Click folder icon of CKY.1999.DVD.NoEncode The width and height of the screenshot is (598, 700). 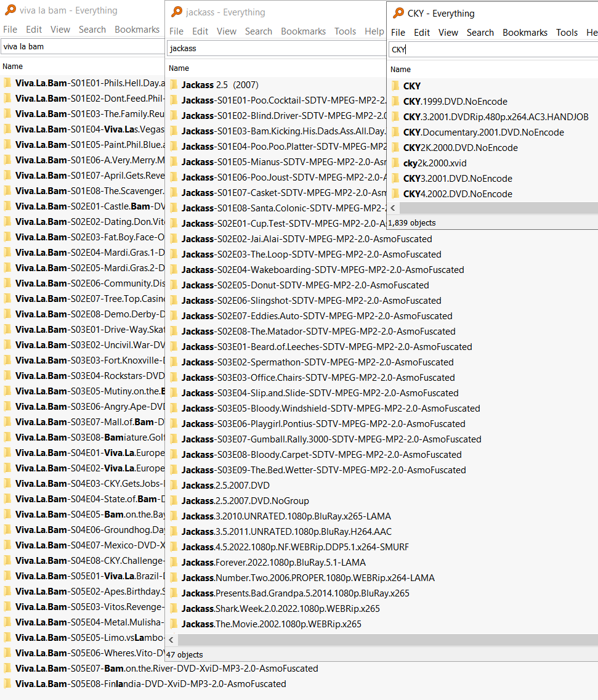point(395,101)
